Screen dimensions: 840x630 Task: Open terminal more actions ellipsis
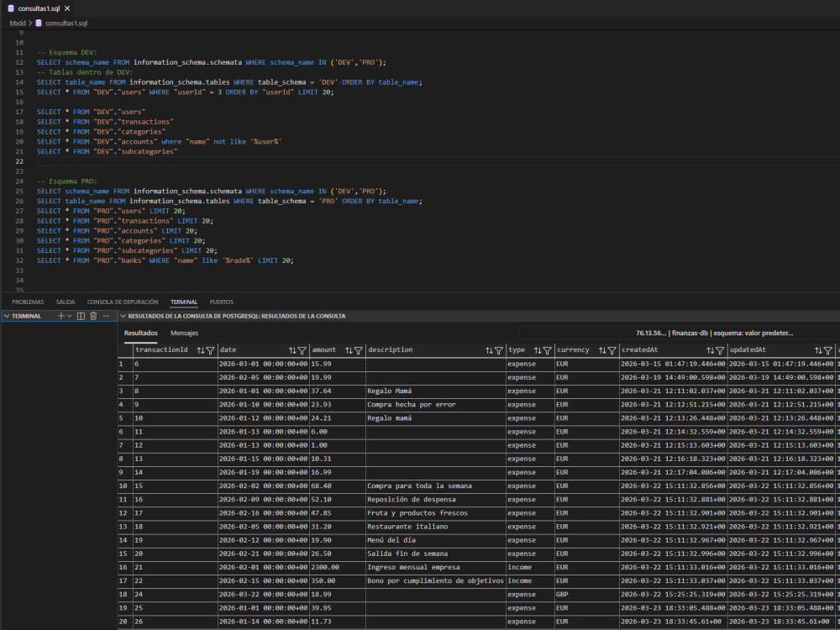click(106, 316)
